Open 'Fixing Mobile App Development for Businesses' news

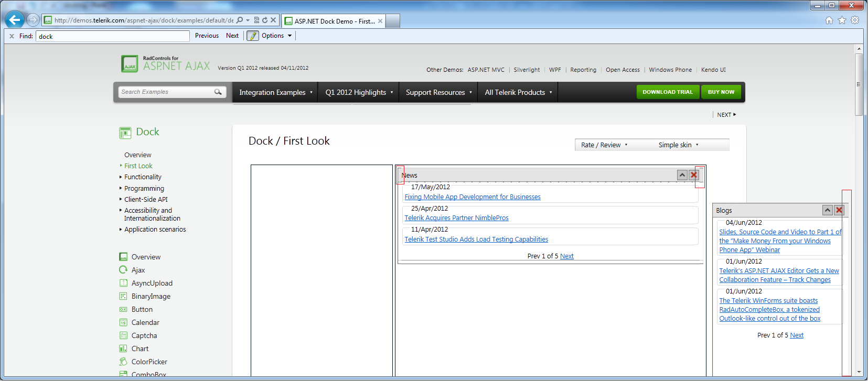click(473, 197)
